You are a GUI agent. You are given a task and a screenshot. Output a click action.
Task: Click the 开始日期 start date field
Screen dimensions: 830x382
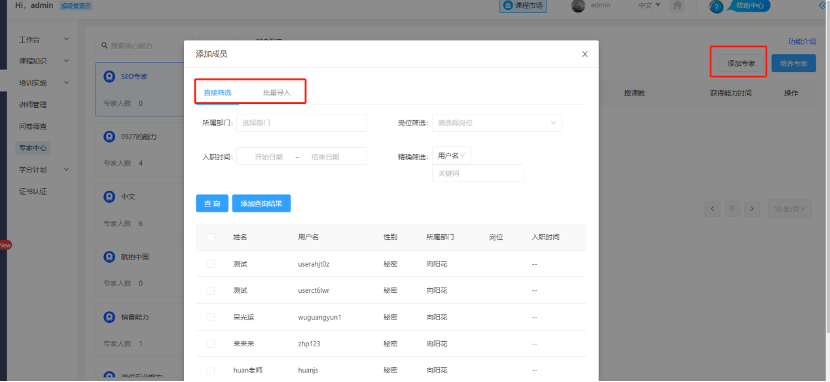coord(268,157)
